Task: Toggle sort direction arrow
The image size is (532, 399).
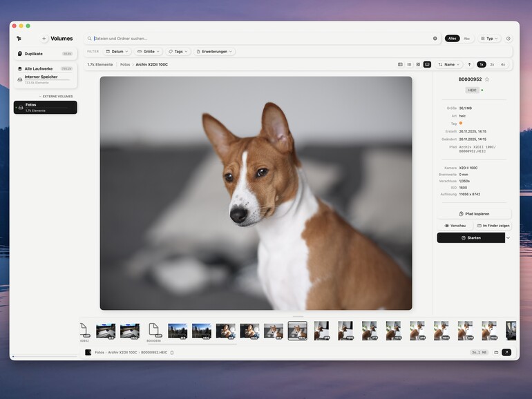Action: (x=470, y=64)
